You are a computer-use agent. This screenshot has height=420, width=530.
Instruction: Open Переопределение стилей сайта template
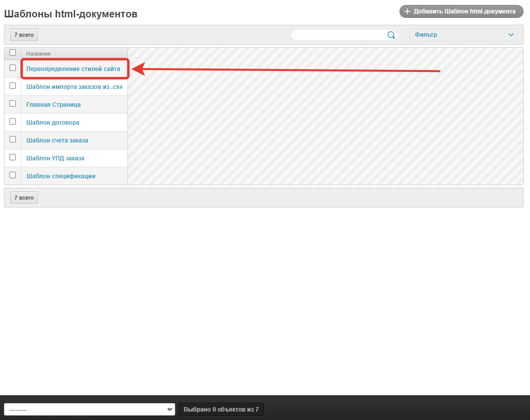(x=73, y=69)
